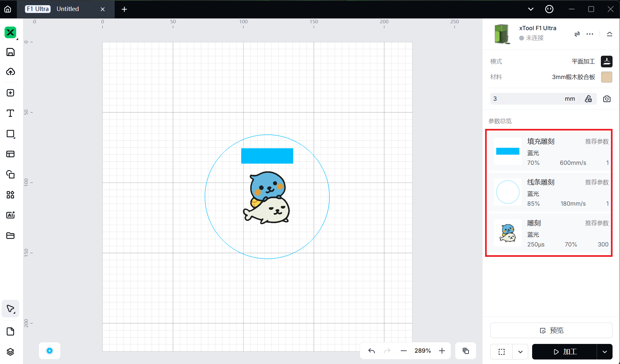Click the import image plus icon
The height and width of the screenshot is (364, 620).
click(x=10, y=93)
